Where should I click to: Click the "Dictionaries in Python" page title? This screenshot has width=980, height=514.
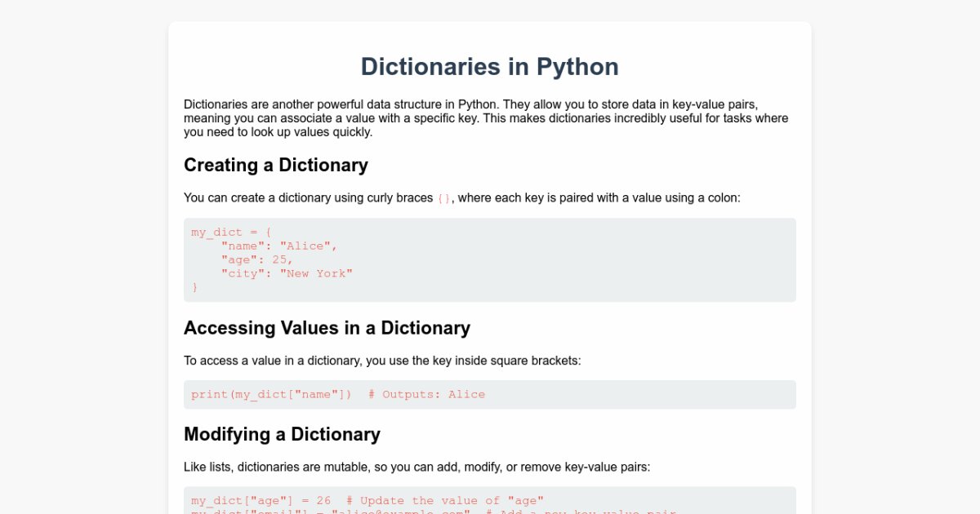[488, 67]
